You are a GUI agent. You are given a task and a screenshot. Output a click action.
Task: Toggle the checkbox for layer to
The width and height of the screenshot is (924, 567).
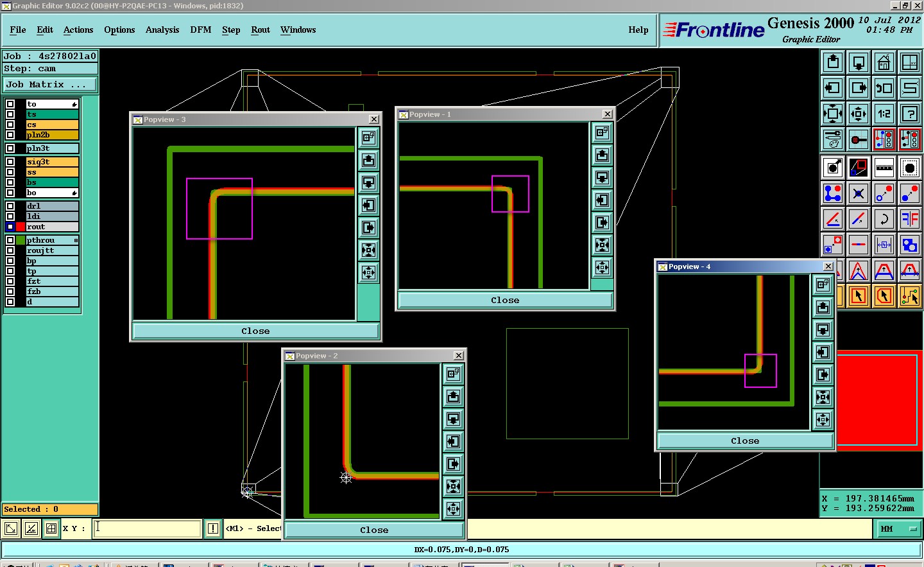pyautogui.click(x=10, y=104)
